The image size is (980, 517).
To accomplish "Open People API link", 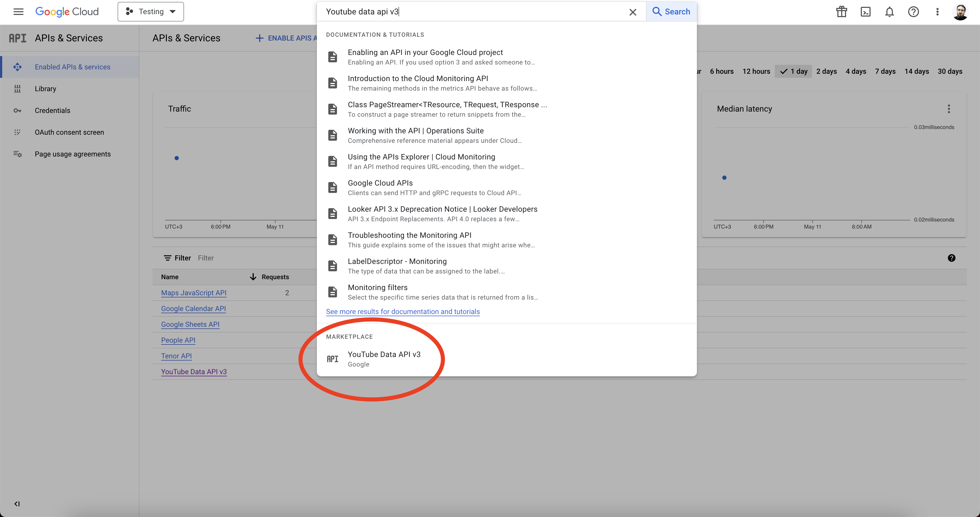I will point(178,340).
